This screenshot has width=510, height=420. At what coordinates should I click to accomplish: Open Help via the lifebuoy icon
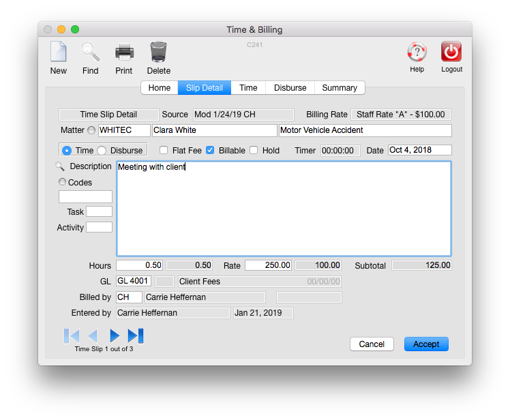[x=417, y=52]
